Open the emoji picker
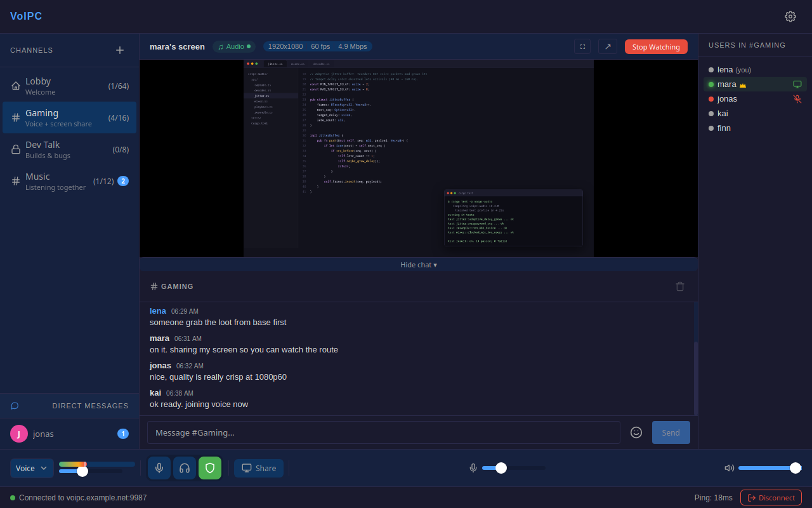812x508 pixels. (636, 432)
